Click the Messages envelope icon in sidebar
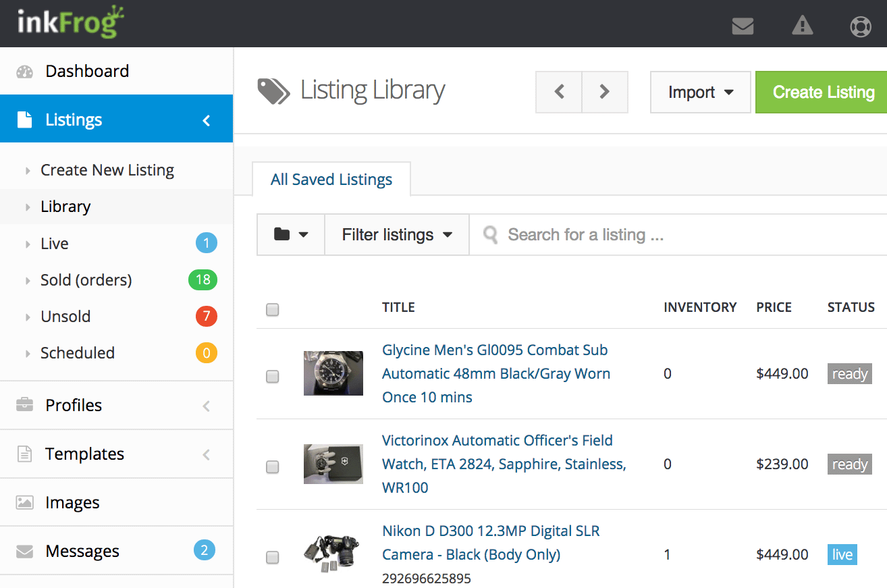887x588 pixels. click(x=24, y=552)
